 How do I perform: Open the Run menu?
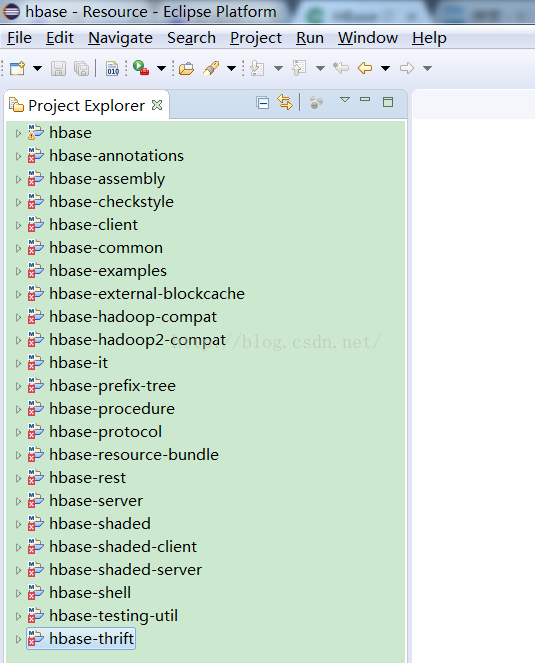click(310, 38)
